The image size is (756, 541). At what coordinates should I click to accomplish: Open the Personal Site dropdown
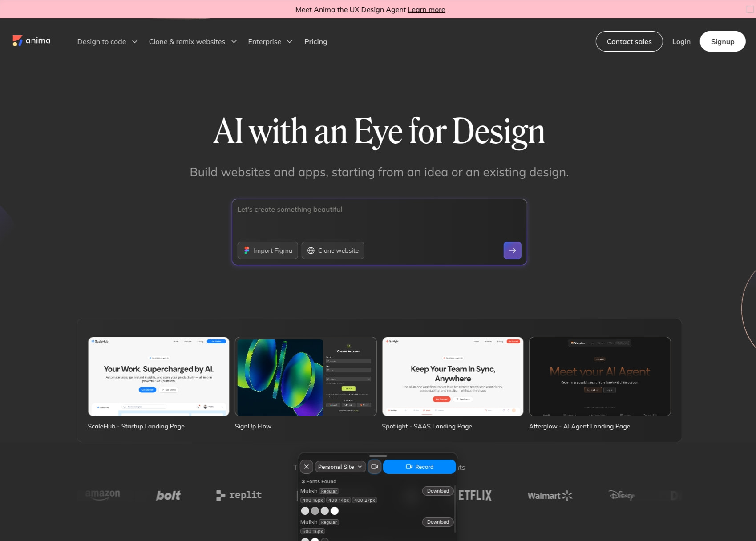coord(340,467)
